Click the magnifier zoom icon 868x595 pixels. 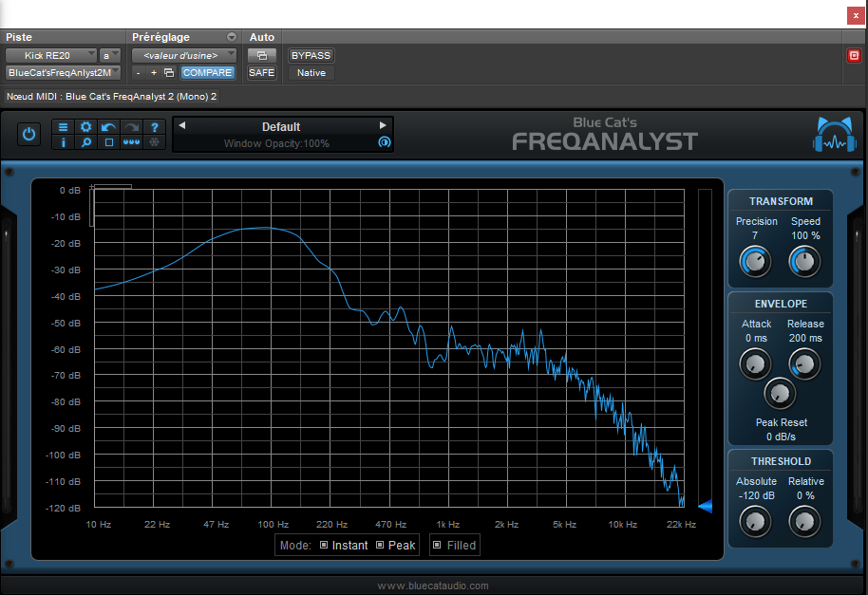pos(85,142)
